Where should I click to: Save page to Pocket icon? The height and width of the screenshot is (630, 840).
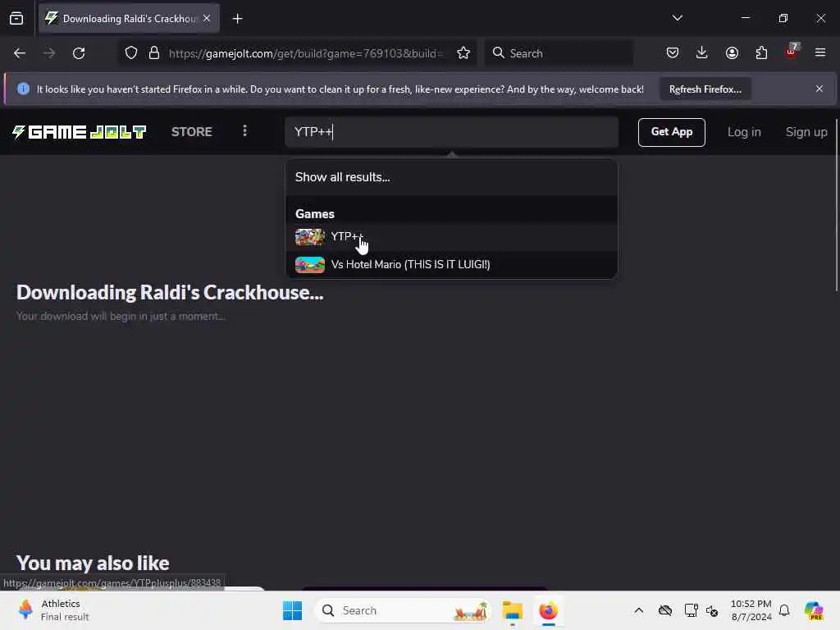[x=673, y=53]
